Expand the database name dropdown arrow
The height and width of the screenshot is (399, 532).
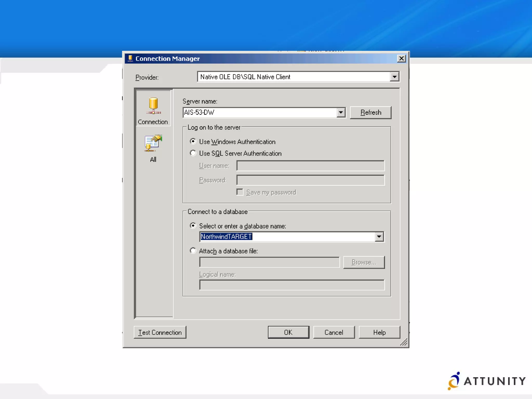[379, 237]
